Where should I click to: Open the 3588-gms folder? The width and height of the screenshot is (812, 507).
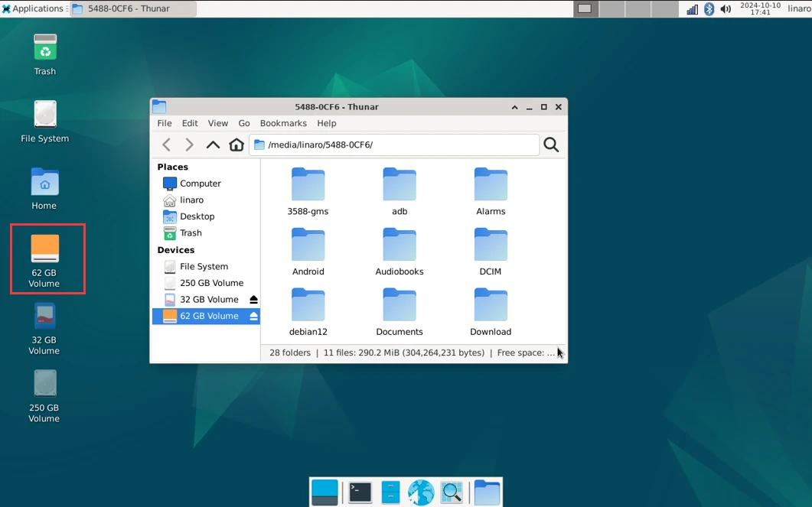coord(308,191)
